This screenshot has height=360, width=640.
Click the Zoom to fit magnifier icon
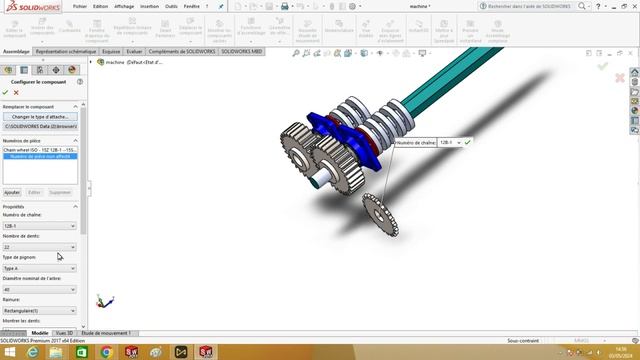click(x=296, y=53)
